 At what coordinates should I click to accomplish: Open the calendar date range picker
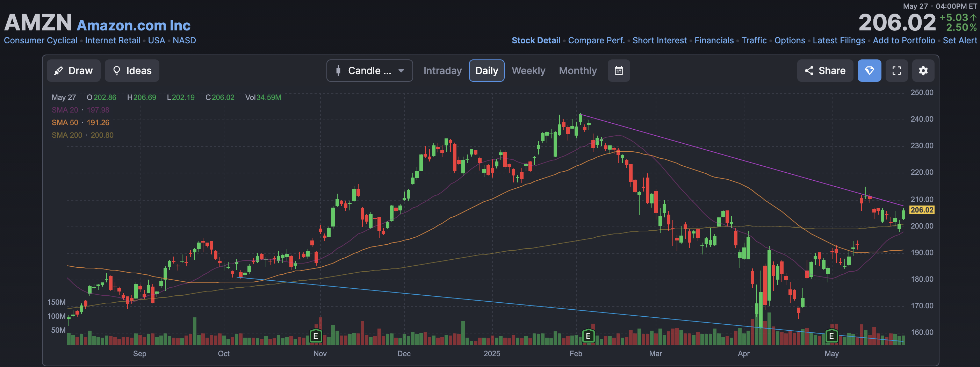[x=619, y=70]
